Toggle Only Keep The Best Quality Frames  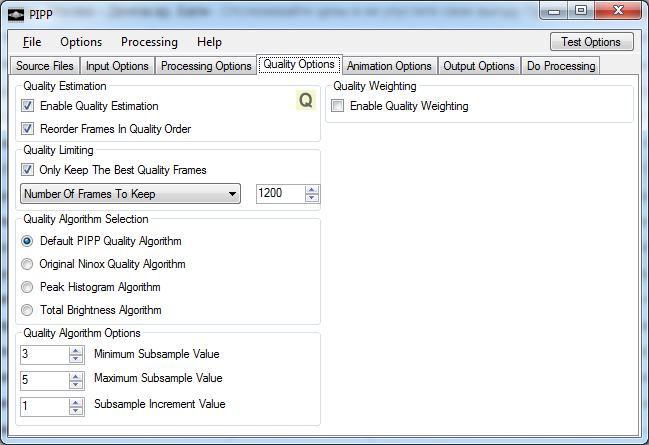pos(28,170)
